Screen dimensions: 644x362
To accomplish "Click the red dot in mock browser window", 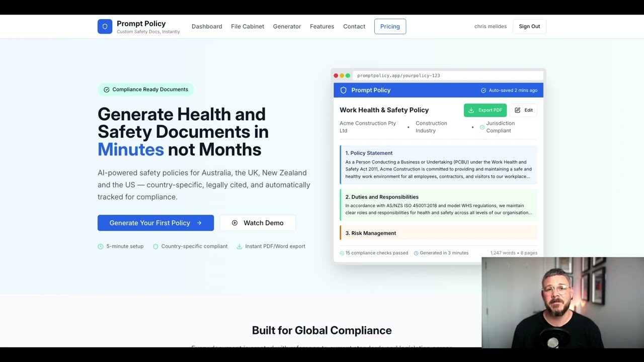I will coord(336,75).
